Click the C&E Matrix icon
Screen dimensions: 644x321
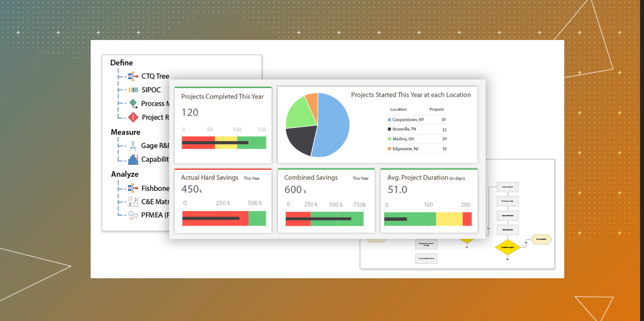click(133, 202)
